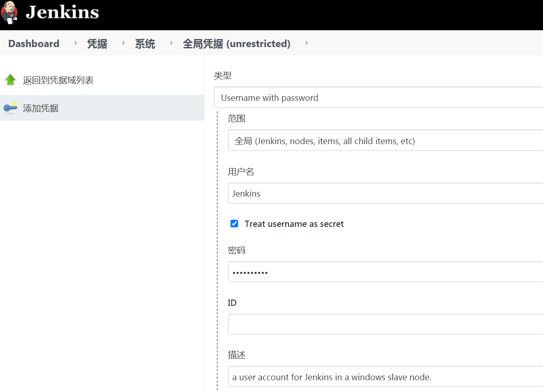Expand the arrow after 全局凭据 breadcrumb
Image resolution: width=543 pixels, height=392 pixels.
[307, 43]
